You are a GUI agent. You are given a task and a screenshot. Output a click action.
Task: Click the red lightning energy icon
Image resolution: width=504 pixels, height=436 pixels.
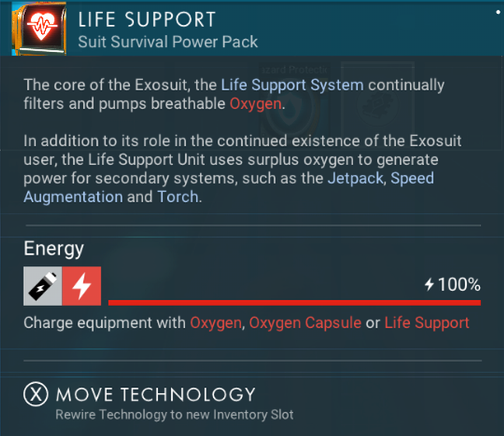(81, 287)
